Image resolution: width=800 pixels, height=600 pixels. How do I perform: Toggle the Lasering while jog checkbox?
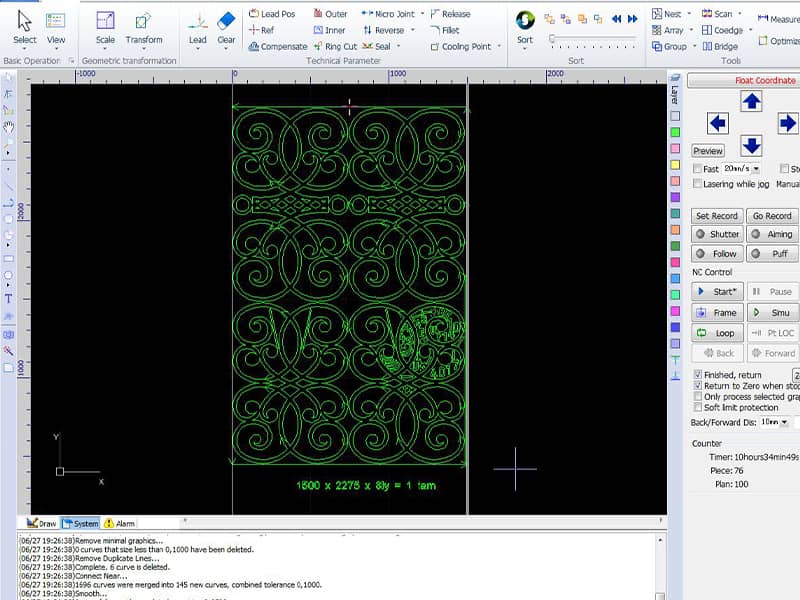pos(698,184)
